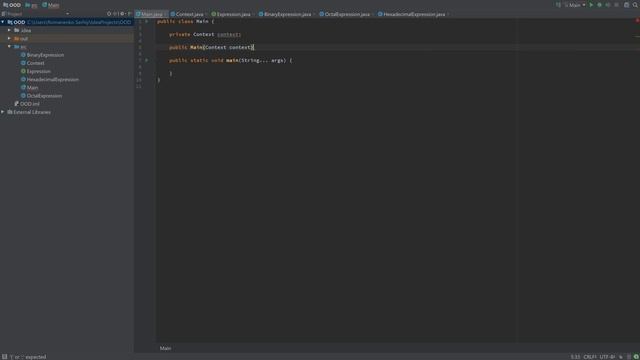Screen dimensions: 640x360
Task: Switch to the BinaryExpression.java editor tab
Action: 284,14
